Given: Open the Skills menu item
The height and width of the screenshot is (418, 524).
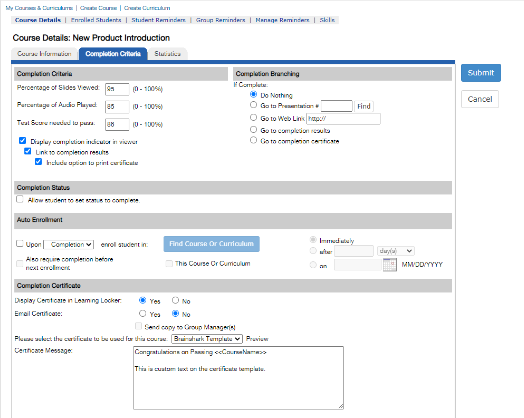Looking at the screenshot, I should point(327,20).
